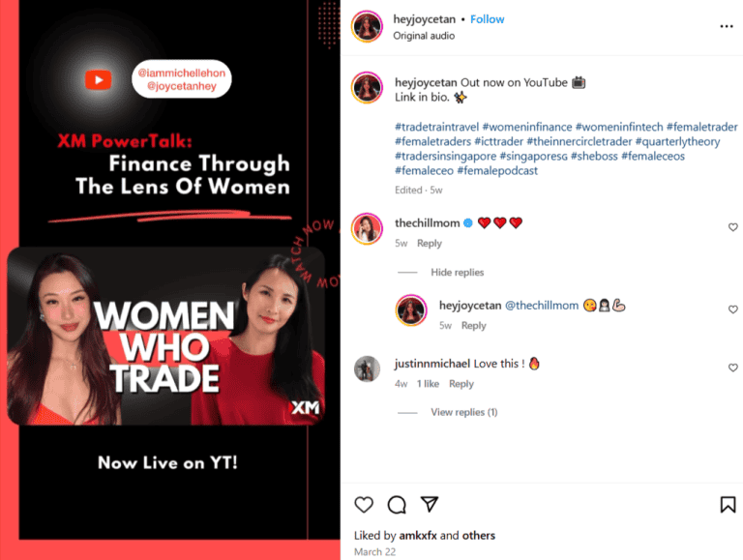
Task: Like heyjoycetan's reply to thechillmom
Action: tap(733, 309)
